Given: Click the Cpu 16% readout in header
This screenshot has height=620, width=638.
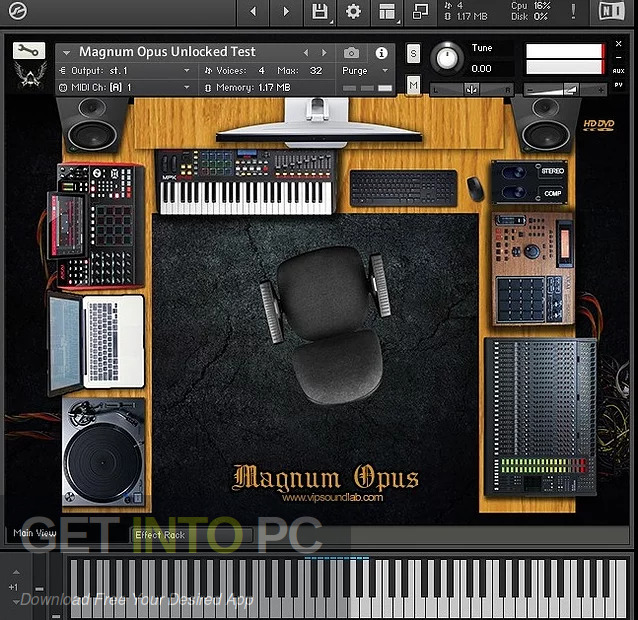Looking at the screenshot, I should (531, 6).
